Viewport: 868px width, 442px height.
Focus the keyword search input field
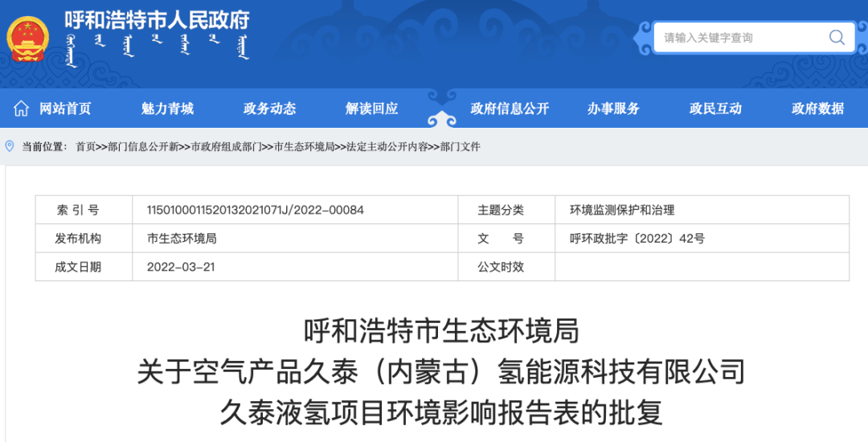(x=754, y=38)
